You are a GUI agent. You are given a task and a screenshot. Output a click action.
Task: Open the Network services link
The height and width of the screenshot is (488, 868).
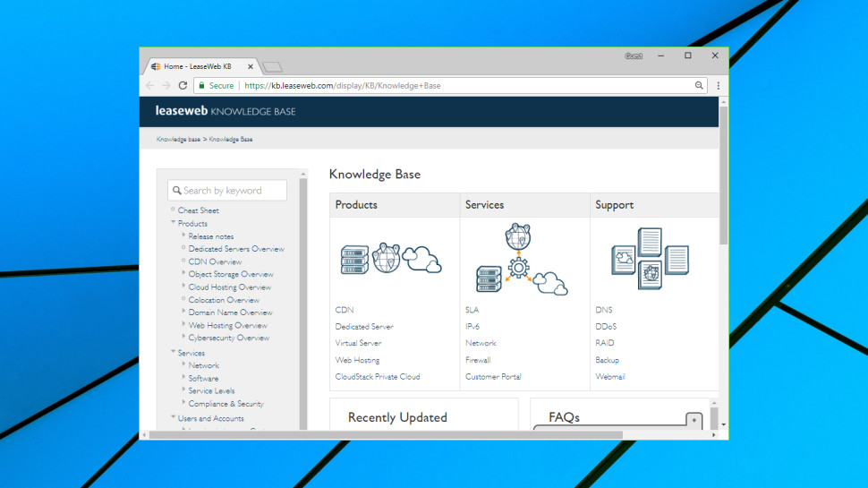pyautogui.click(x=481, y=343)
